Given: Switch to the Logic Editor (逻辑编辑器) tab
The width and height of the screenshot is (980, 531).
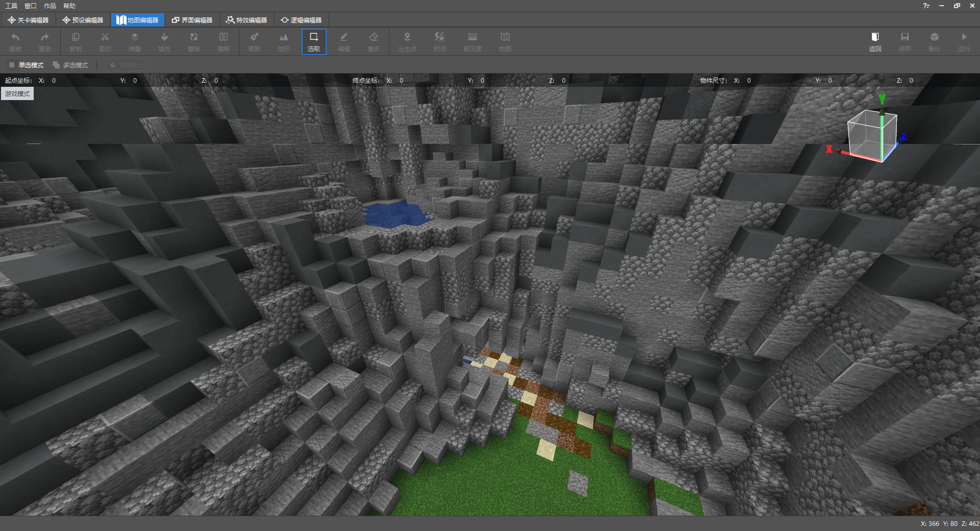Looking at the screenshot, I should [x=301, y=20].
